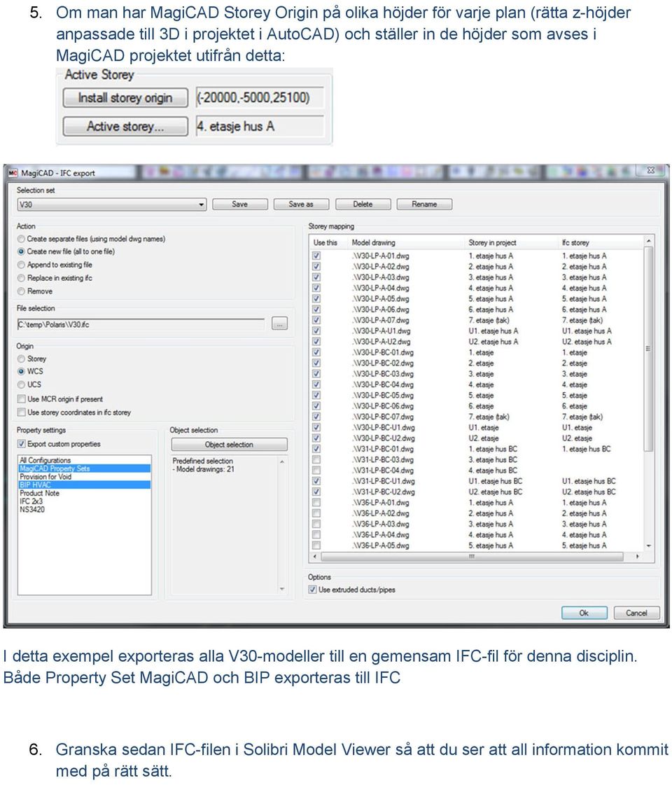The width and height of the screenshot is (672, 785).
Task: Click the MagiCAD title bar icon
Action: click(x=13, y=173)
